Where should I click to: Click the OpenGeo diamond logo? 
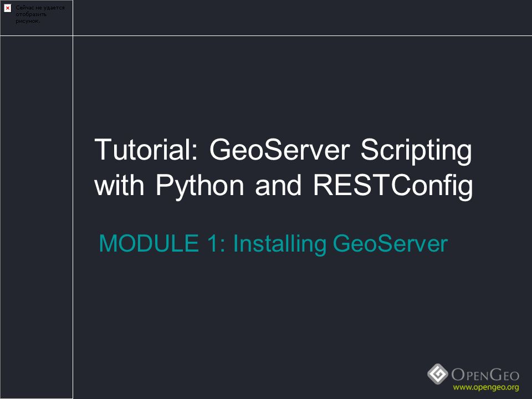pos(438,374)
